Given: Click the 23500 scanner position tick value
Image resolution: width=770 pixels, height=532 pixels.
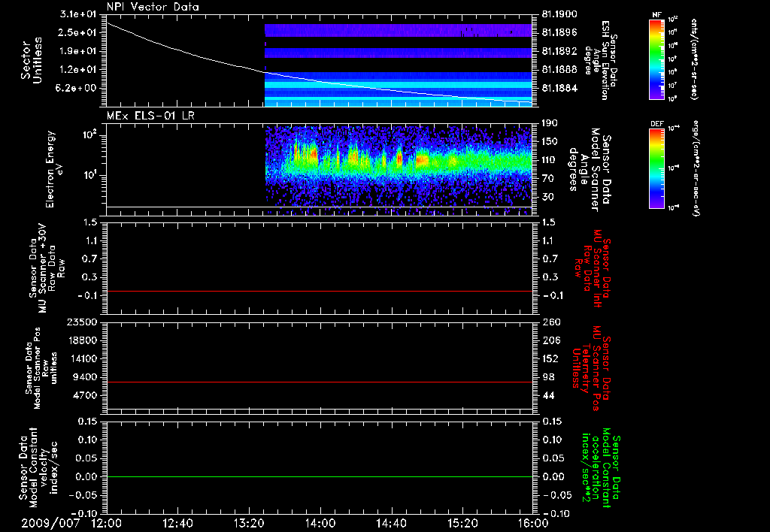Looking at the screenshot, I should 81,322.
